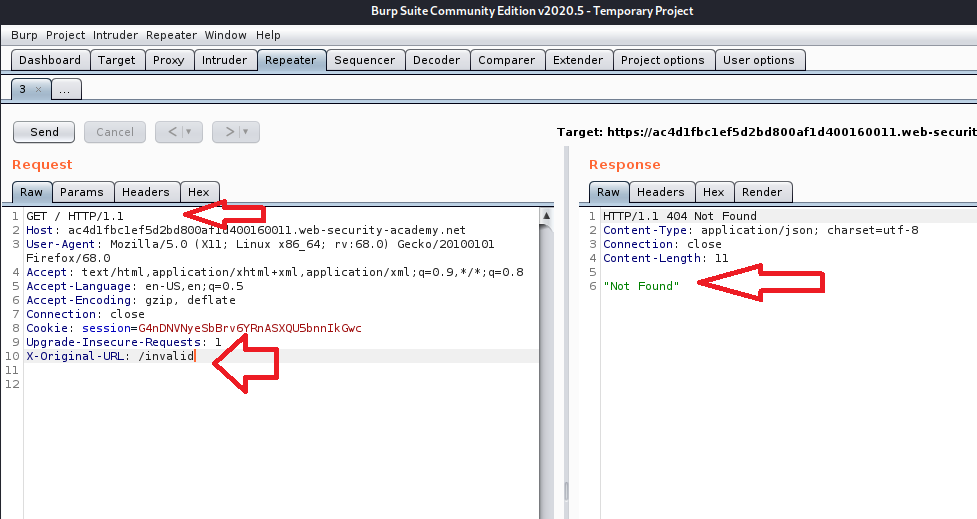Click the Content-Length: 11 response line
977x519 pixels.
[665, 258]
